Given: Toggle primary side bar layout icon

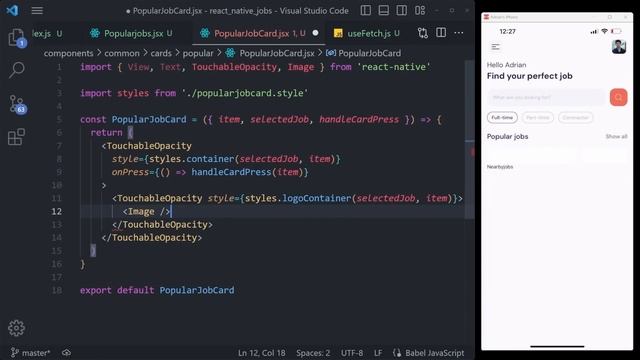Looking at the screenshot, I should [x=366, y=10].
